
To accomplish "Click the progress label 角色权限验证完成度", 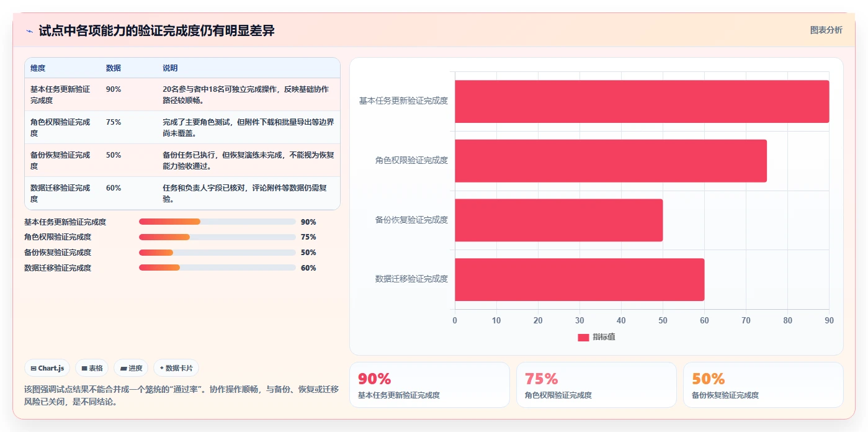I will [x=58, y=237].
